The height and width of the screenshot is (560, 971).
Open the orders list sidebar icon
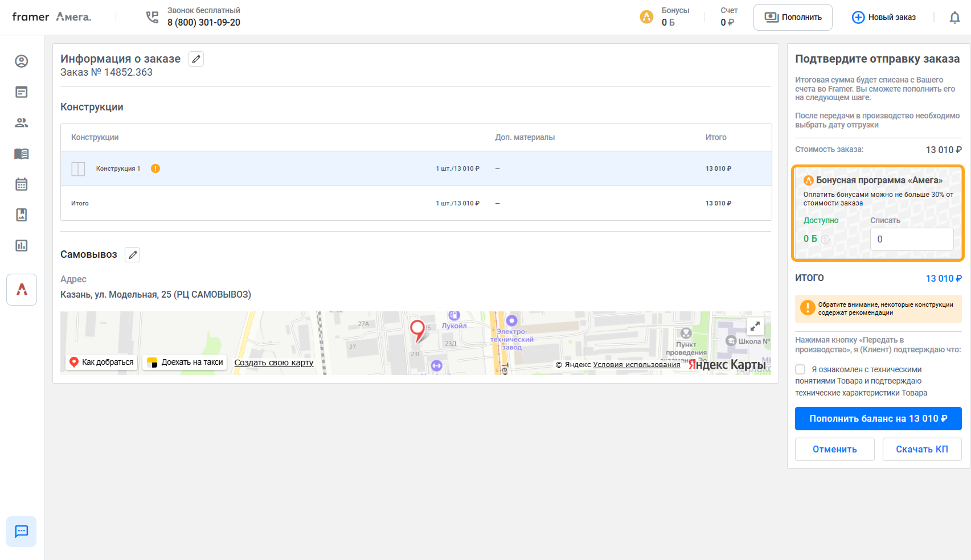click(x=22, y=92)
